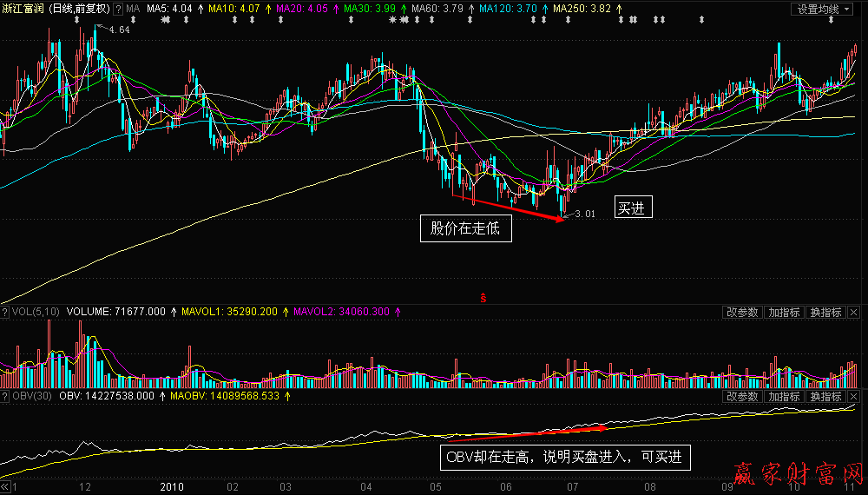Image resolution: width=868 pixels, height=495 pixels.
Task: Click 换指标 in the OBV panel
Action: pos(825,396)
